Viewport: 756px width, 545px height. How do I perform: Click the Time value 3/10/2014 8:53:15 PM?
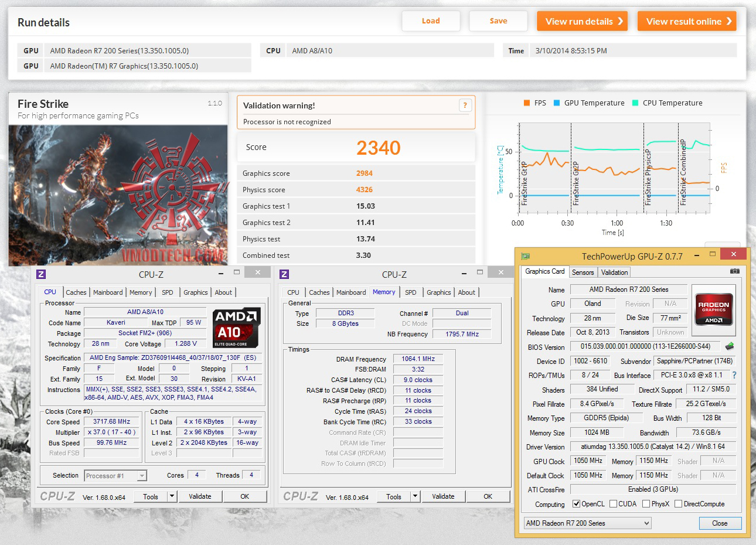(x=571, y=51)
